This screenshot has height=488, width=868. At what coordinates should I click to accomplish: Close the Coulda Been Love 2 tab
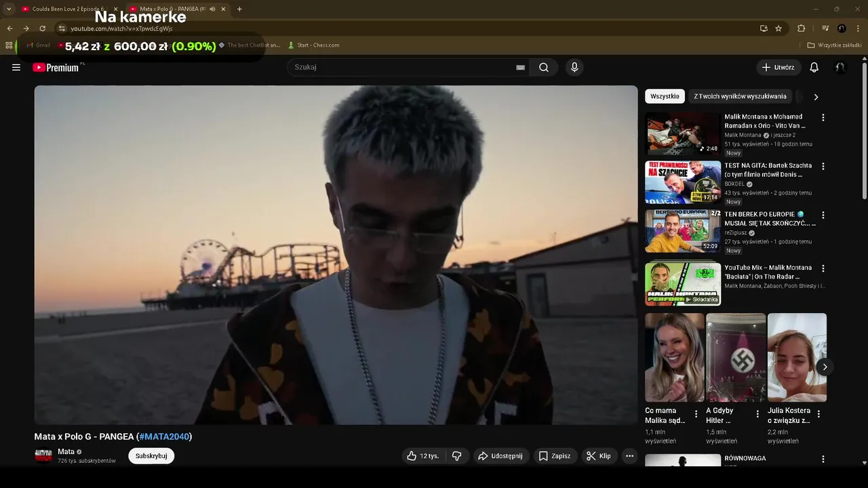pos(115,9)
